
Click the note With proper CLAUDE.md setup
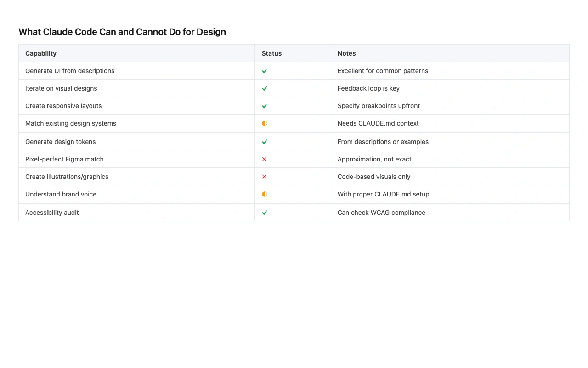(x=384, y=194)
